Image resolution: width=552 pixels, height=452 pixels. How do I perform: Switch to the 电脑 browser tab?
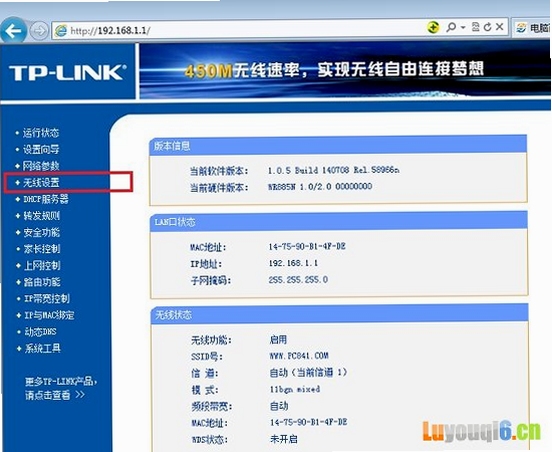[x=532, y=28]
